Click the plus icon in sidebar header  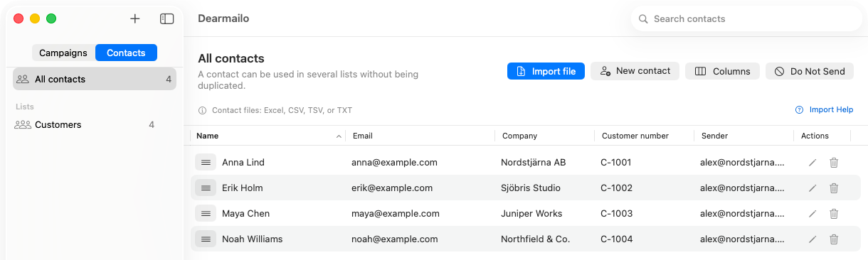[135, 18]
